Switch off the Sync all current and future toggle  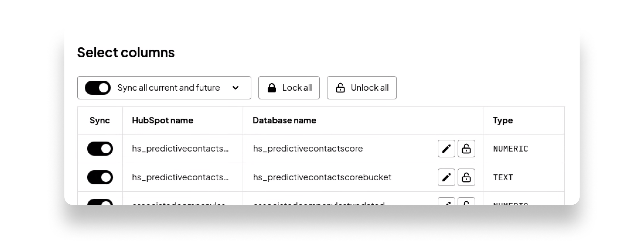[x=98, y=88]
